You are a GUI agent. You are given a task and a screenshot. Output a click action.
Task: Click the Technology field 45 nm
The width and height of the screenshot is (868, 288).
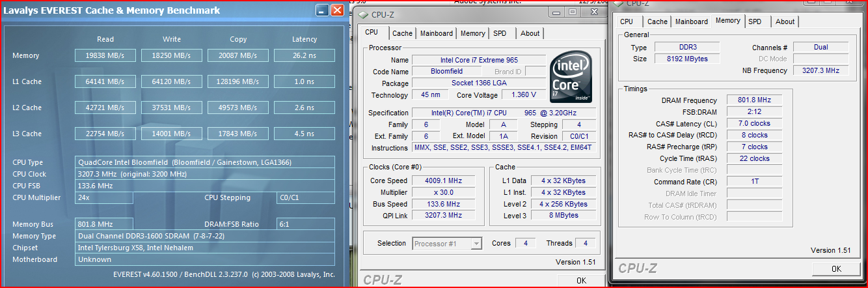429,95
